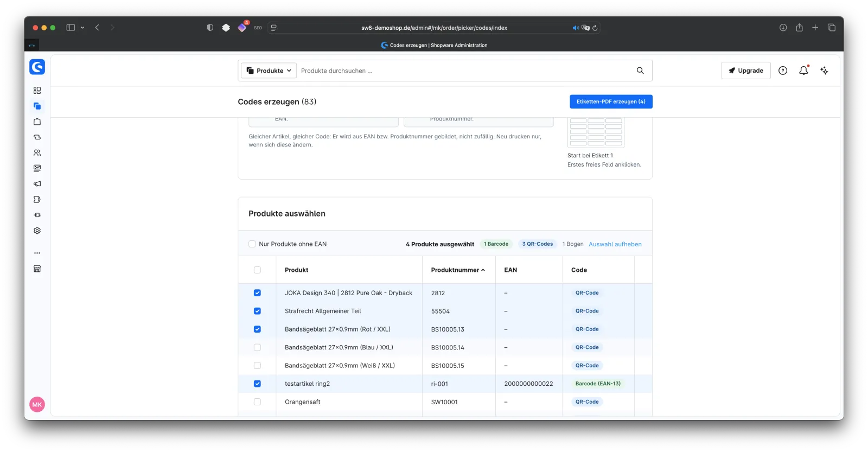Sort by Produktnummer column

458,270
